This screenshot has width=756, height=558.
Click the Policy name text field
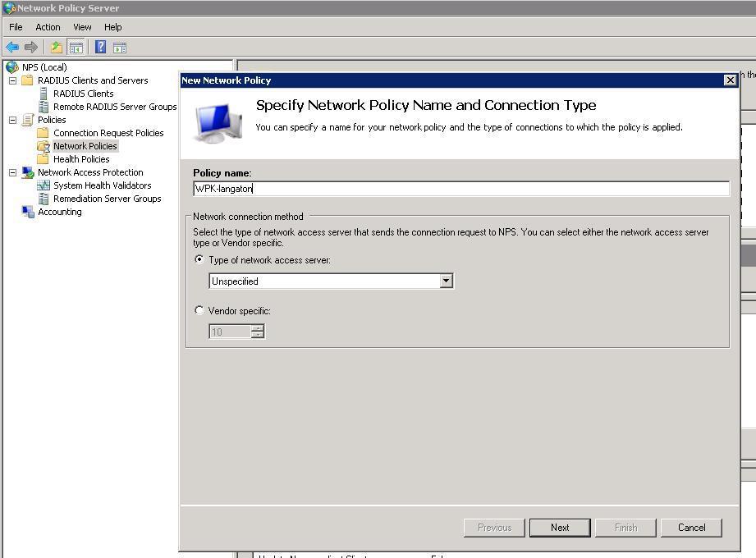coord(461,189)
